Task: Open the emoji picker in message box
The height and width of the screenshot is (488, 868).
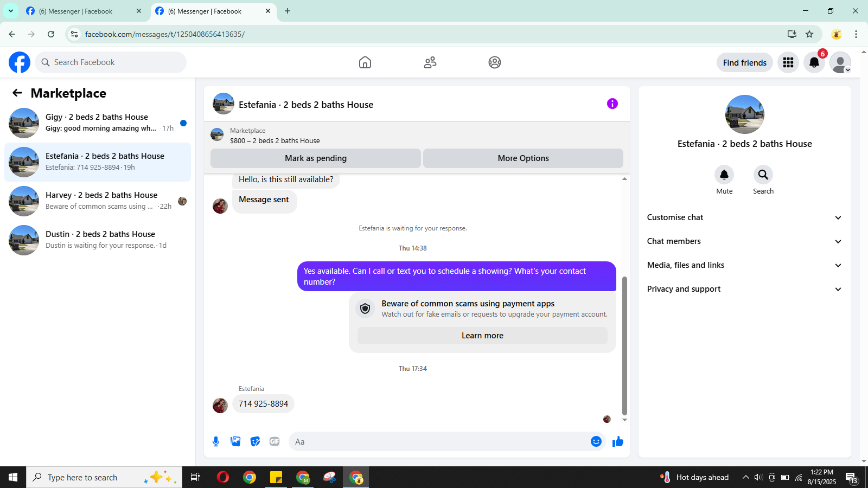Action: tap(596, 441)
